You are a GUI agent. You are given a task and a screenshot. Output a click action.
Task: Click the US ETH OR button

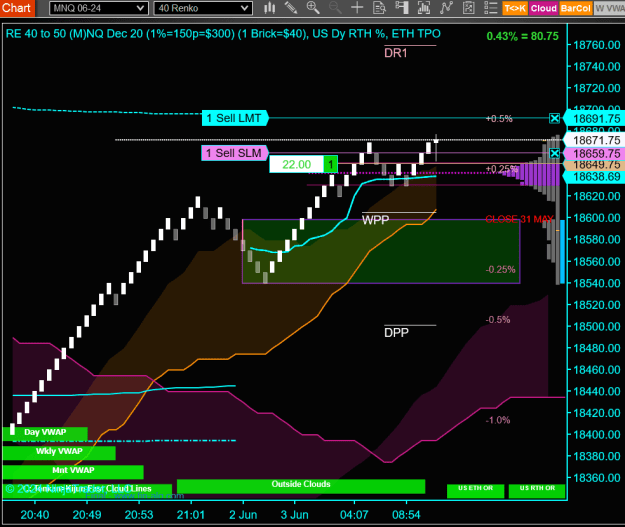coord(475,491)
